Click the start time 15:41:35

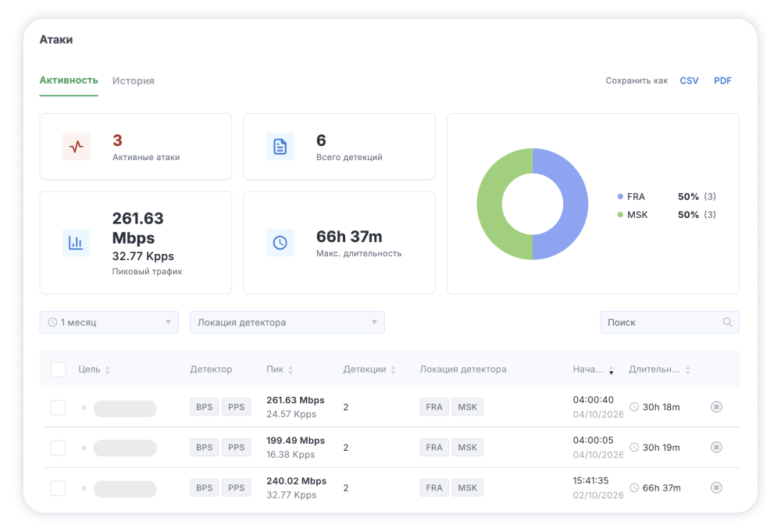(590, 480)
